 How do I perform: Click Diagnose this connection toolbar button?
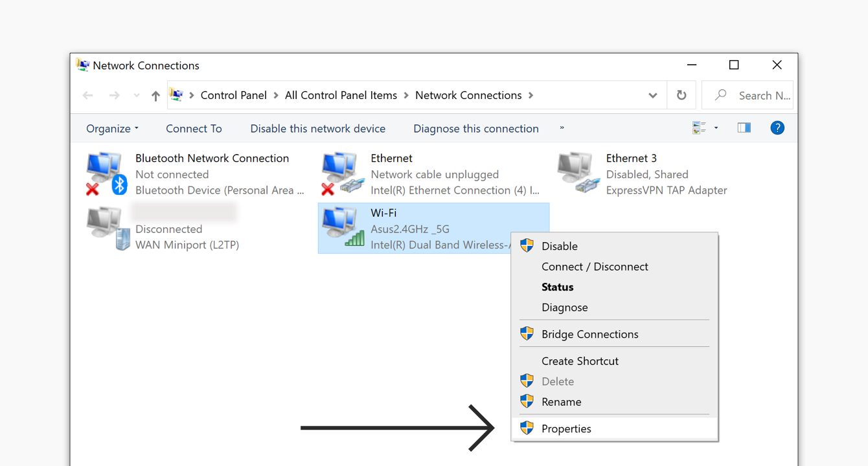click(475, 129)
